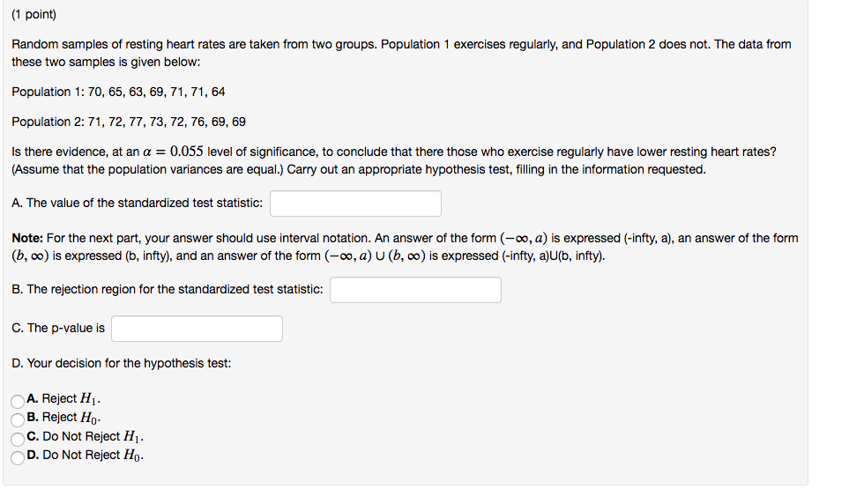The image size is (864, 504).
Task: Click the alpha = 0.055 significance value
Action: 176,152
